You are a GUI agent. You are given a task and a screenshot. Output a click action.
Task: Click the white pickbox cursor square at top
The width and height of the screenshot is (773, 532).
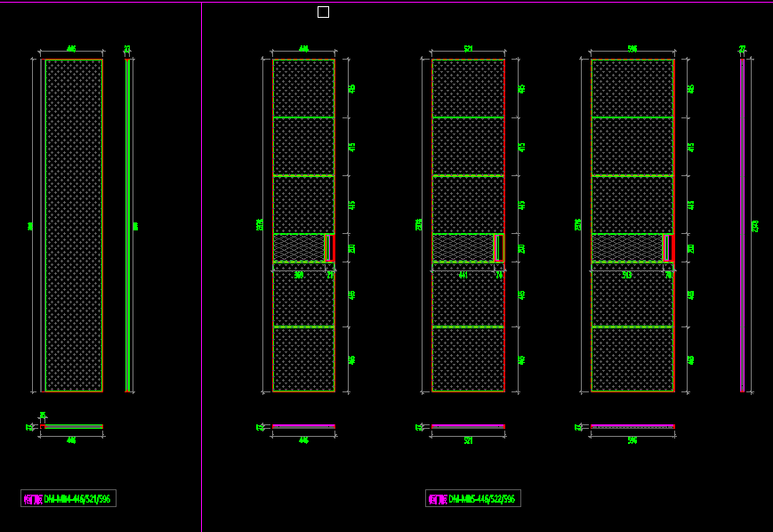[323, 12]
